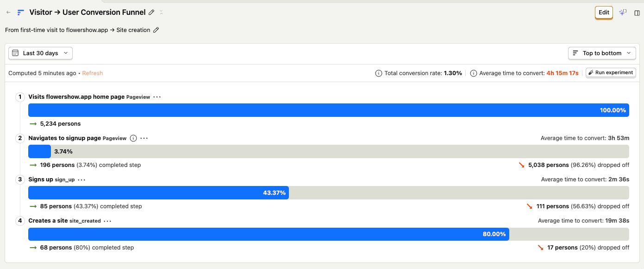The width and height of the screenshot is (644, 269).
Task: Click info icon on Navigates to signup step
Action: point(133,138)
